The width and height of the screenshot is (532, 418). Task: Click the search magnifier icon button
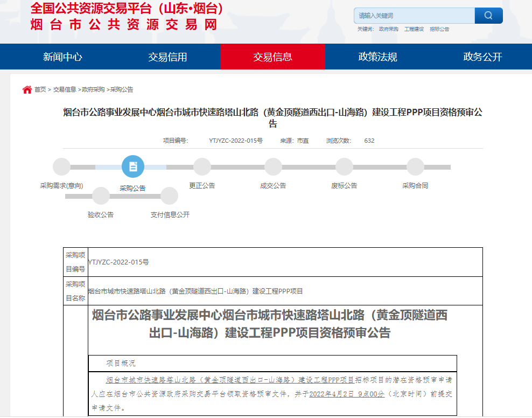click(x=488, y=16)
